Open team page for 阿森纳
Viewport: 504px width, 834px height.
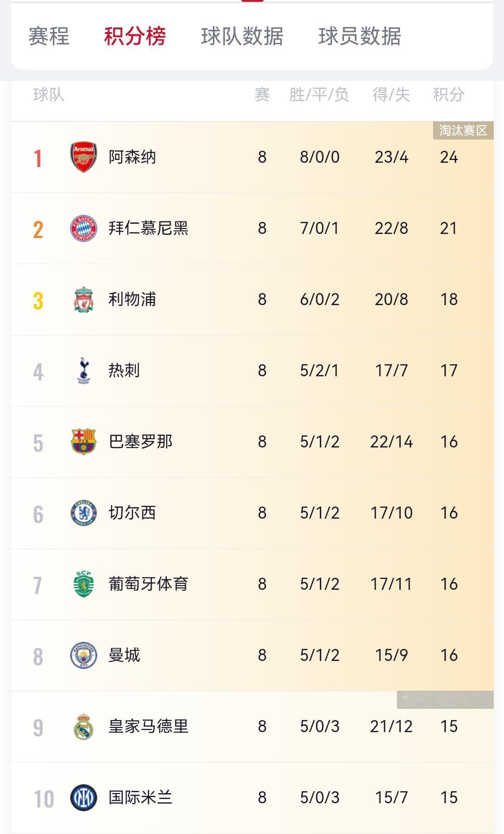(133, 157)
